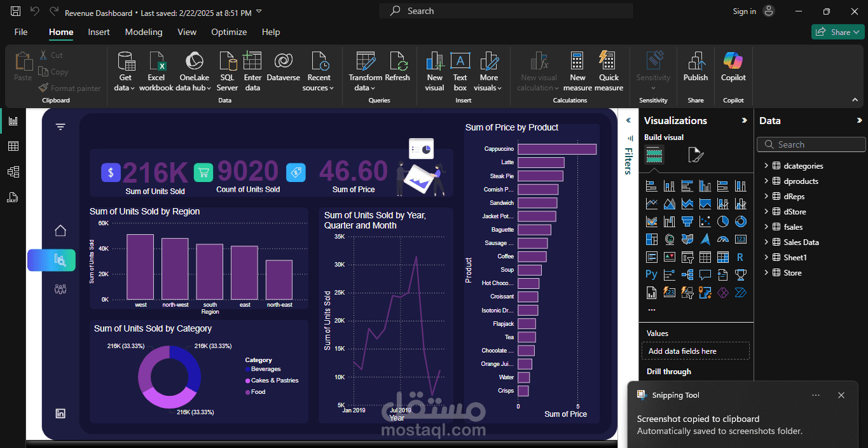Viewport: 868px width, 448px height.
Task: Select the Q&A visual
Action: (705, 275)
